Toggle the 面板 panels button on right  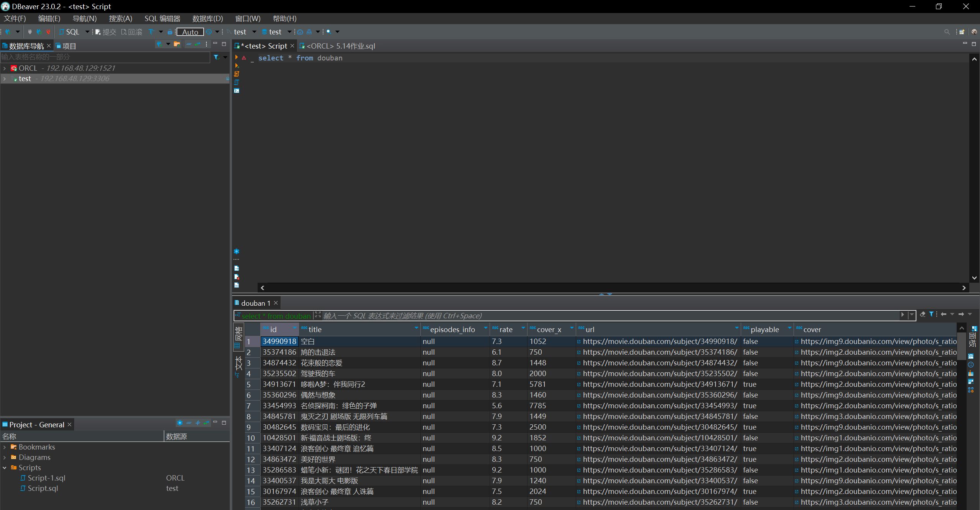pos(973,337)
